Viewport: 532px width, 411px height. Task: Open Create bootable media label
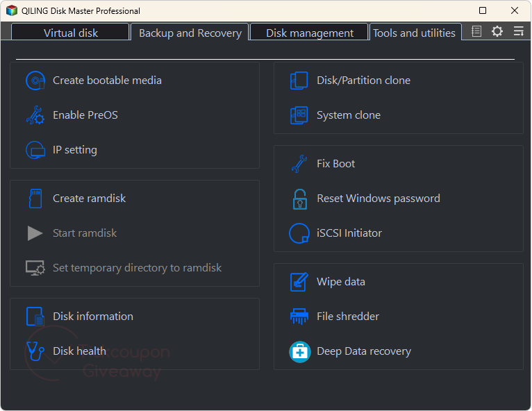[107, 81]
